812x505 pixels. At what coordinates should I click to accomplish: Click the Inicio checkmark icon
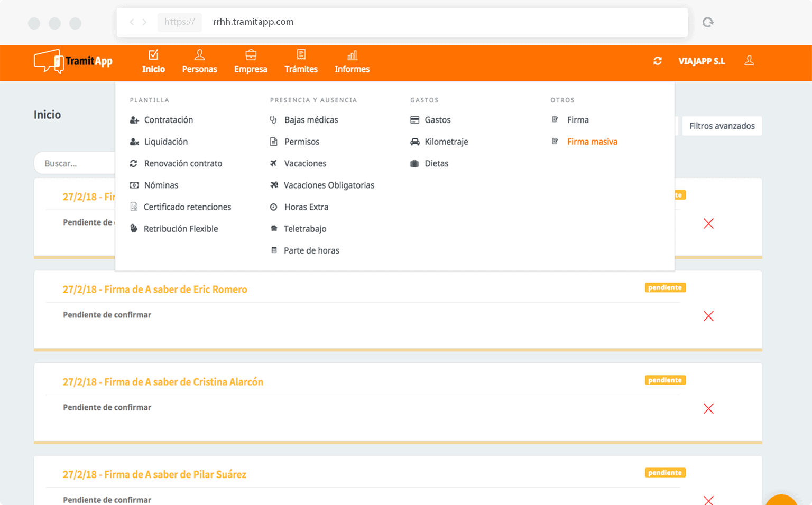[x=153, y=54]
